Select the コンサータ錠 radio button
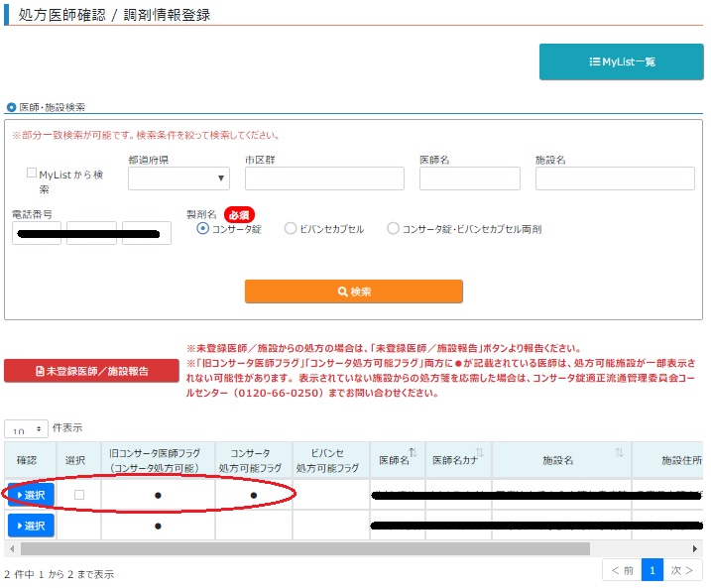Image resolution: width=711 pixels, height=588 pixels. (203, 229)
